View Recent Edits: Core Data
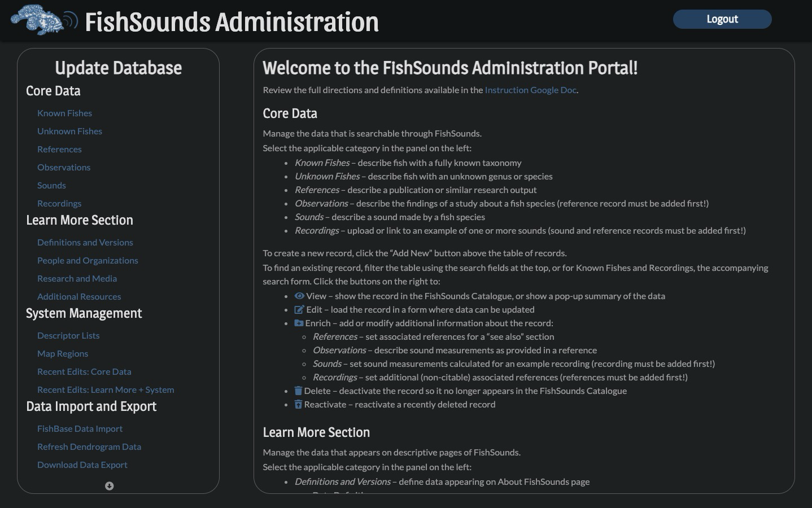The image size is (812, 508). (84, 371)
